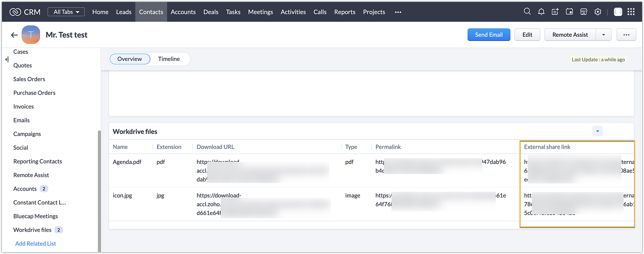Open the Calls tab
644x254 pixels.
click(x=320, y=12)
